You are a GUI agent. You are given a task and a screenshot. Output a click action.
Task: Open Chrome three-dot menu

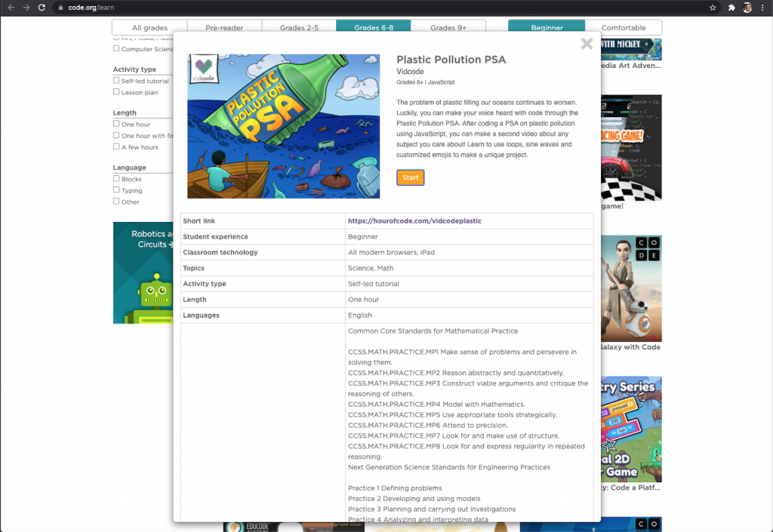762,8
